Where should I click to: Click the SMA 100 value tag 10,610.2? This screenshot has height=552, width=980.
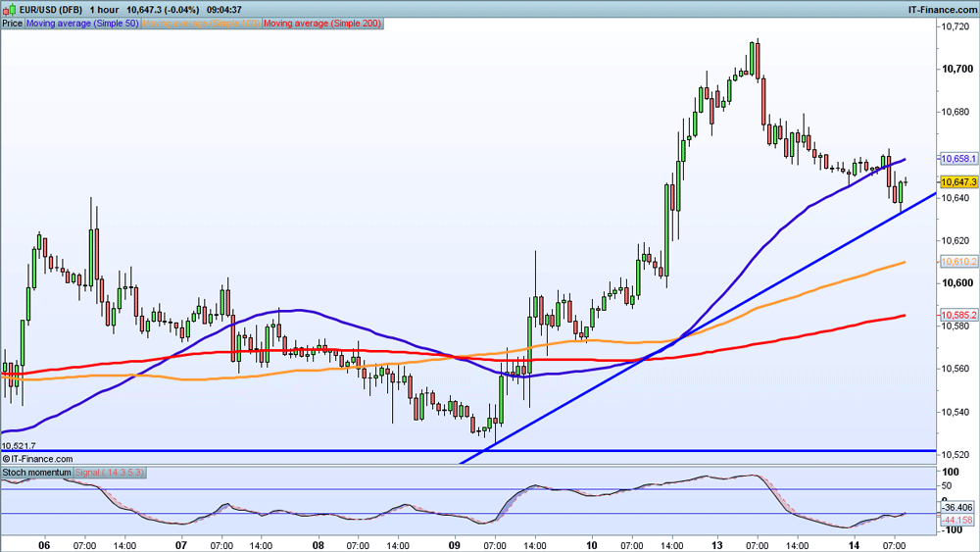click(x=958, y=262)
